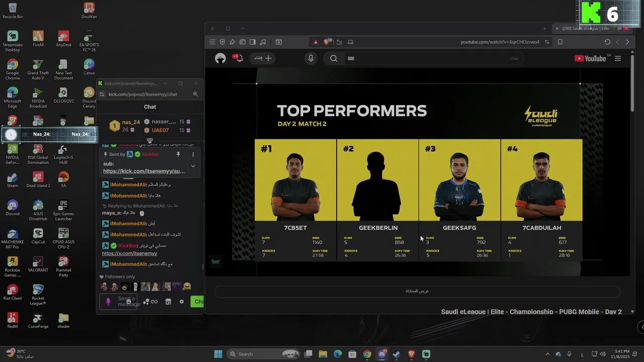Click the username maya_e in chat

[111, 213]
